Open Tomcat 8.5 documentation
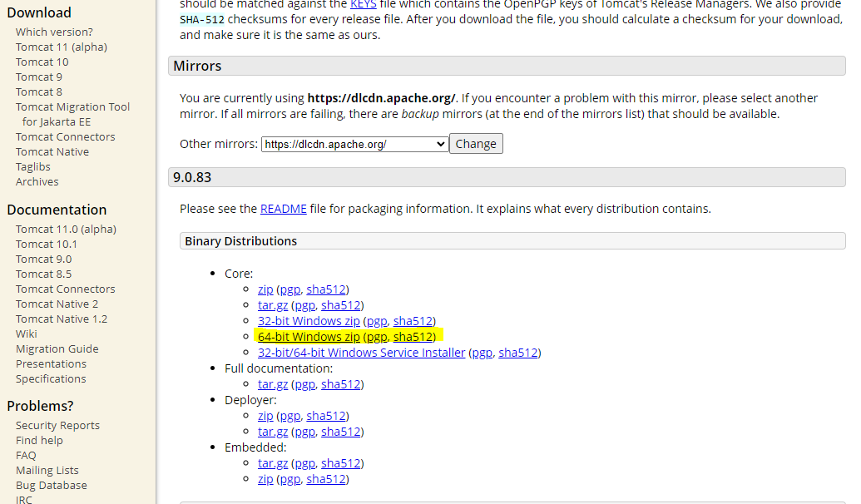The image size is (861, 504). (x=43, y=274)
